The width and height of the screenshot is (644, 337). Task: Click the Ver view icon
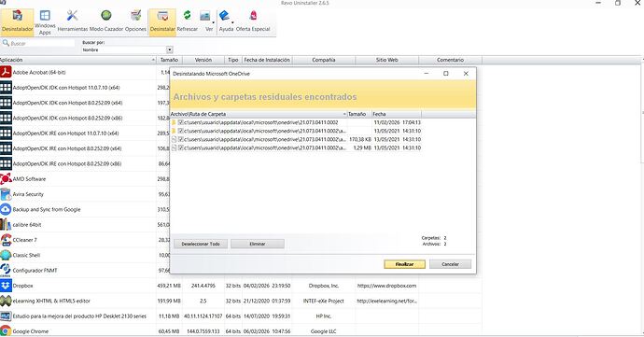coord(205,17)
